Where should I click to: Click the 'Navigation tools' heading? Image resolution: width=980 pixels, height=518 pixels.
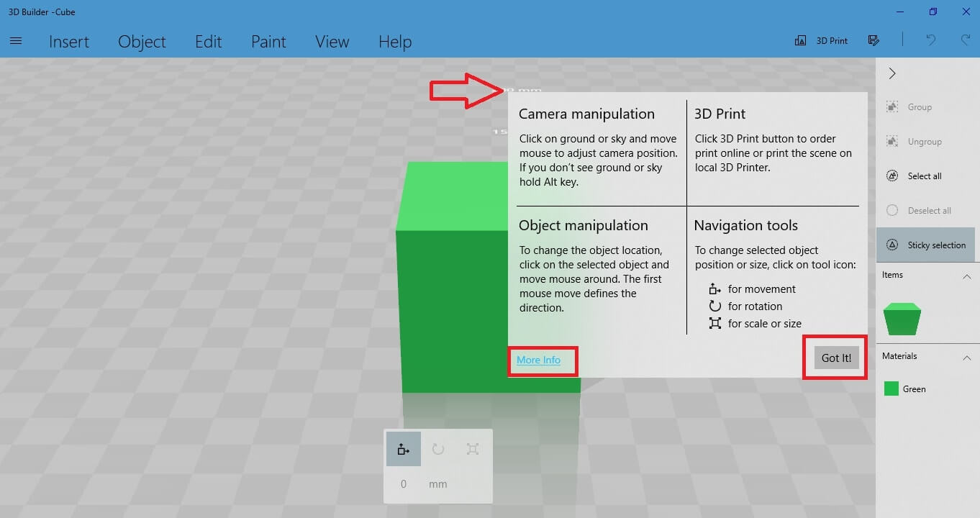(745, 225)
